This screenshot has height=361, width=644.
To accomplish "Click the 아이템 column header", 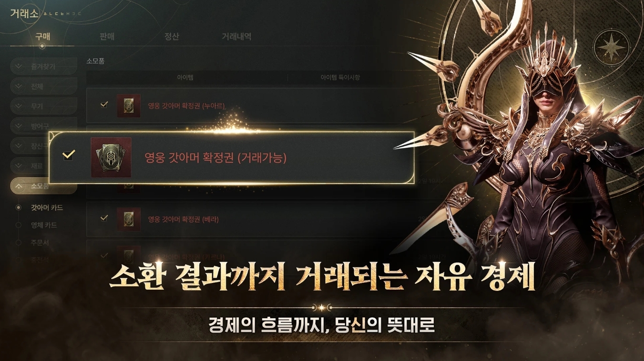I will pyautogui.click(x=185, y=77).
